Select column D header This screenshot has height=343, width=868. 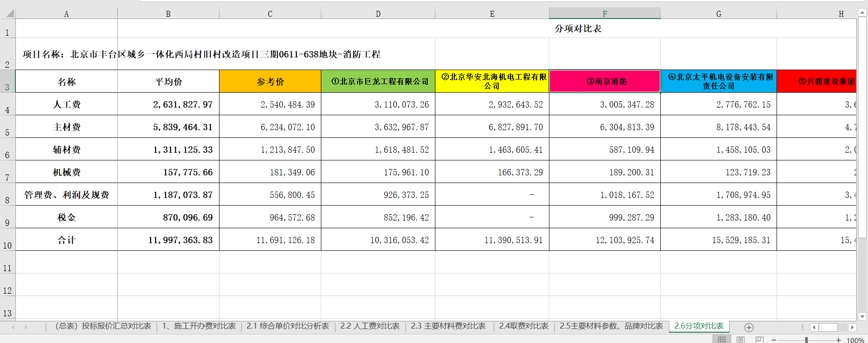click(378, 14)
